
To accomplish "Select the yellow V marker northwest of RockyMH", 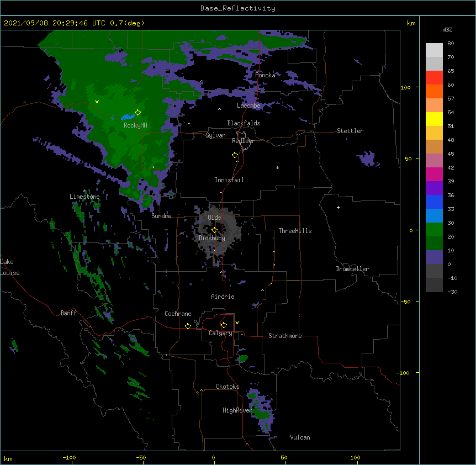I will click(x=97, y=102).
